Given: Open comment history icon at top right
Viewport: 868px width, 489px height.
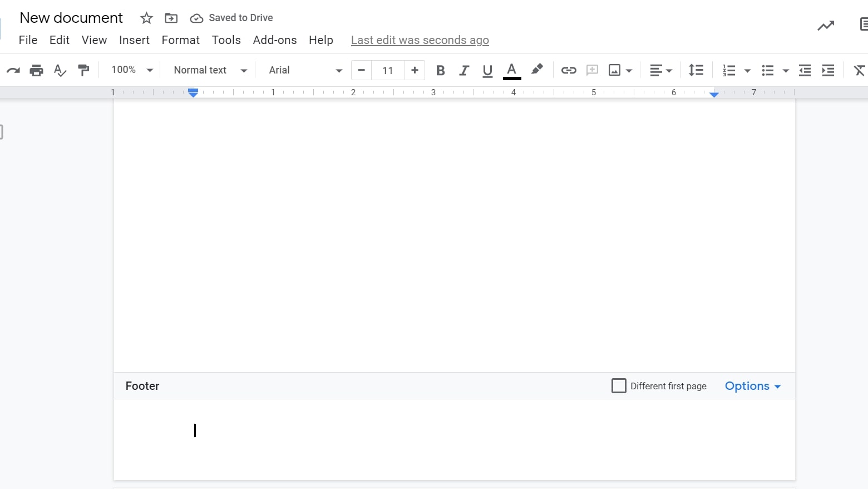Looking at the screenshot, I should [863, 24].
